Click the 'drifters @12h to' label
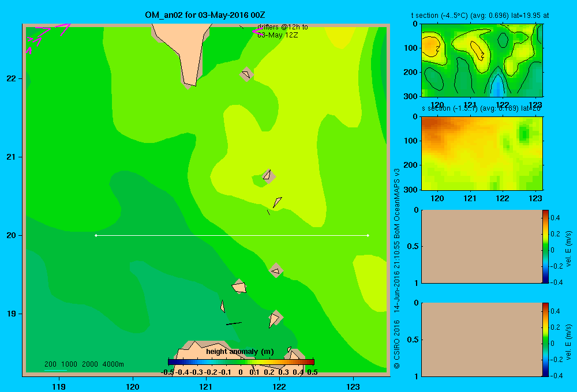The image size is (577, 392). pos(283,27)
